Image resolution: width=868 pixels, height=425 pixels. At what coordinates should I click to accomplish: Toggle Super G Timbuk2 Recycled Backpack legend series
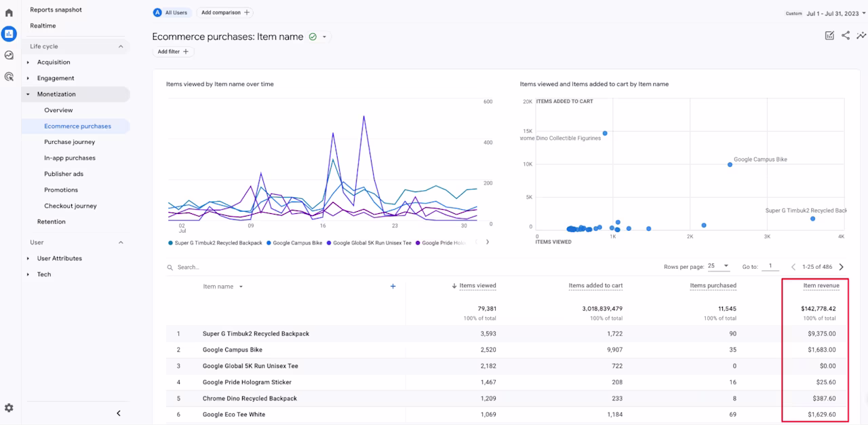click(x=215, y=242)
